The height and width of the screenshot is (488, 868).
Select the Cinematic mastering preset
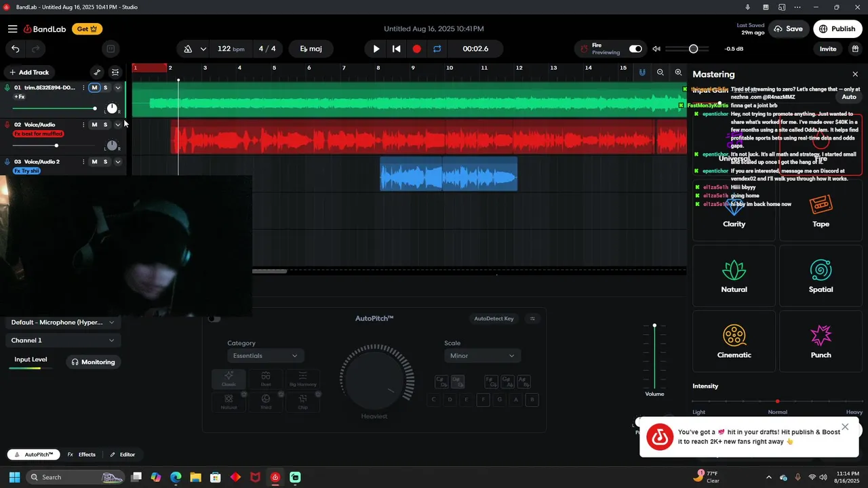click(734, 342)
